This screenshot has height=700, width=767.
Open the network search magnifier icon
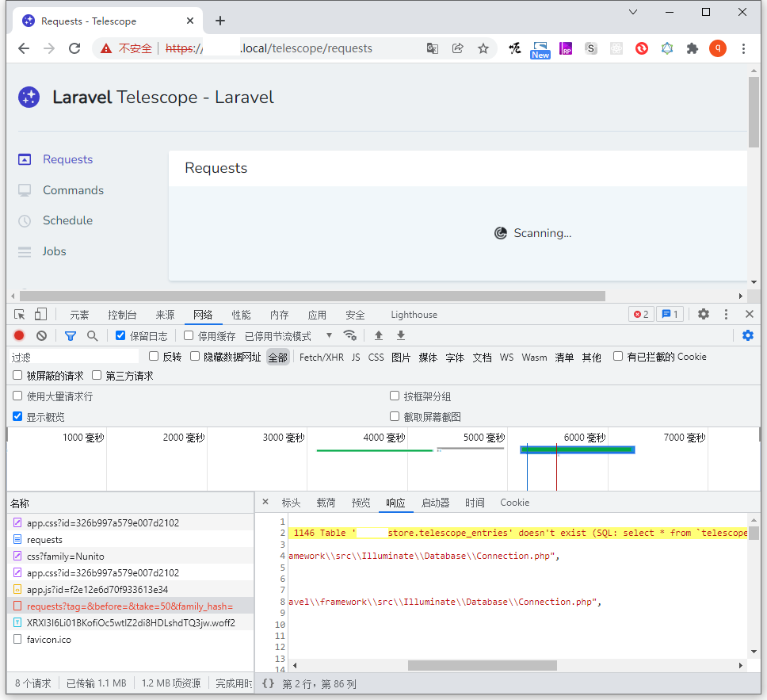[92, 336]
